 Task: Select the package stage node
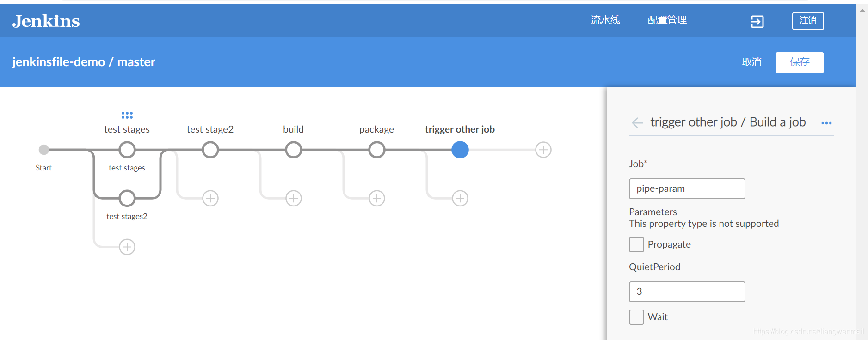tap(377, 150)
